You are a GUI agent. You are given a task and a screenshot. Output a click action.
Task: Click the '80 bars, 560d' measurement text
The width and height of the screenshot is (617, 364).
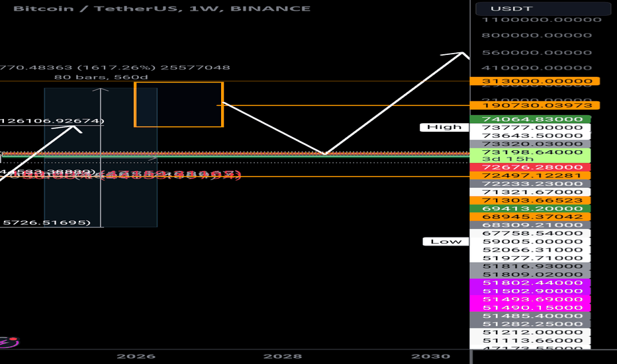point(101,77)
